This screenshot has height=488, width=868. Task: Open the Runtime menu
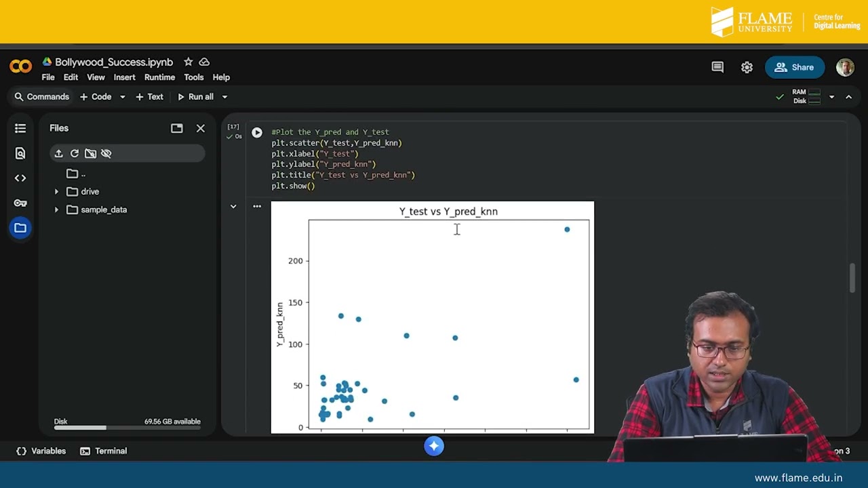pos(159,77)
